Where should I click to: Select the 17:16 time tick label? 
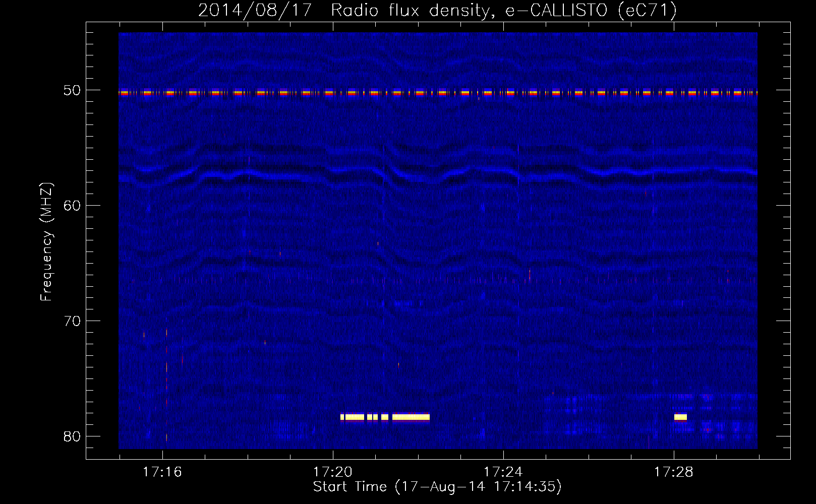(162, 472)
